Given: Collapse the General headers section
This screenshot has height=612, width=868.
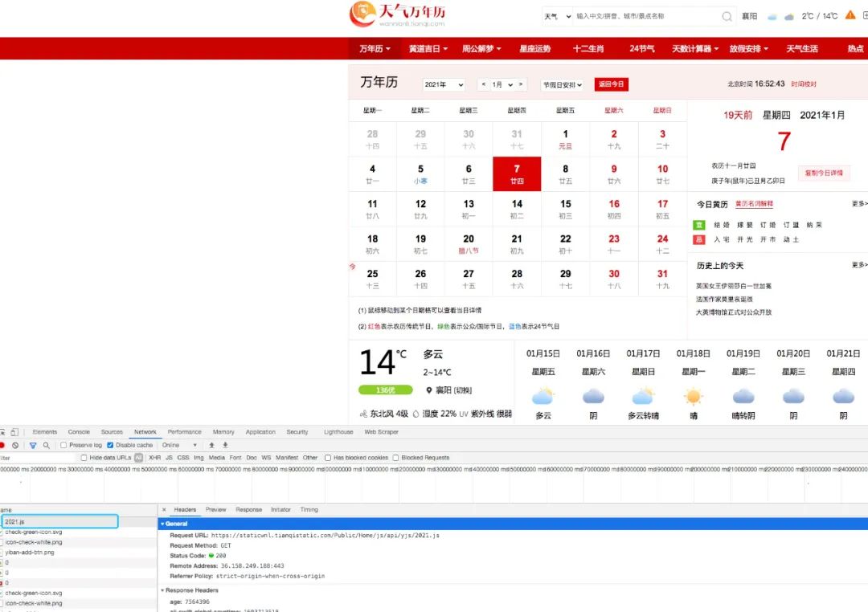Looking at the screenshot, I should [x=162, y=524].
